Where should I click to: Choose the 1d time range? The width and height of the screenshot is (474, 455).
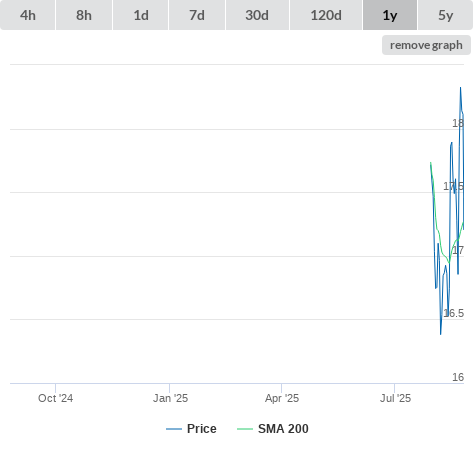141,15
